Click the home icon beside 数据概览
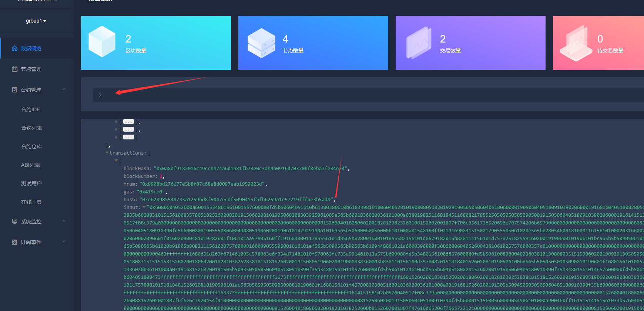This screenshot has height=311, width=644. pos(14,48)
